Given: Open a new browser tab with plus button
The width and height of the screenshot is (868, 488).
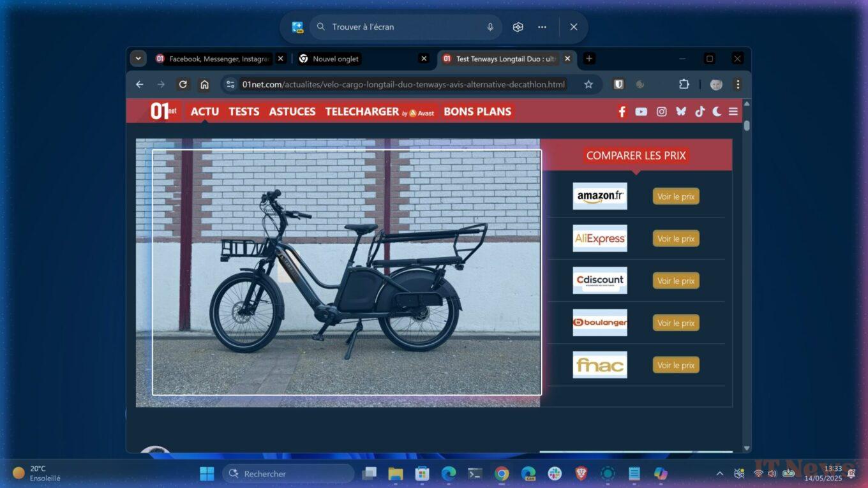Looking at the screenshot, I should pyautogui.click(x=589, y=59).
